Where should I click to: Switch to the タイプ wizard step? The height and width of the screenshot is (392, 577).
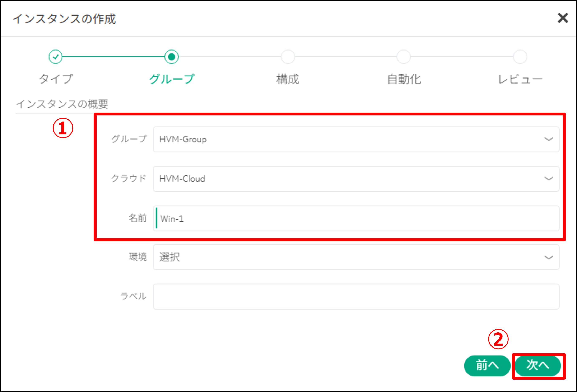point(57,79)
